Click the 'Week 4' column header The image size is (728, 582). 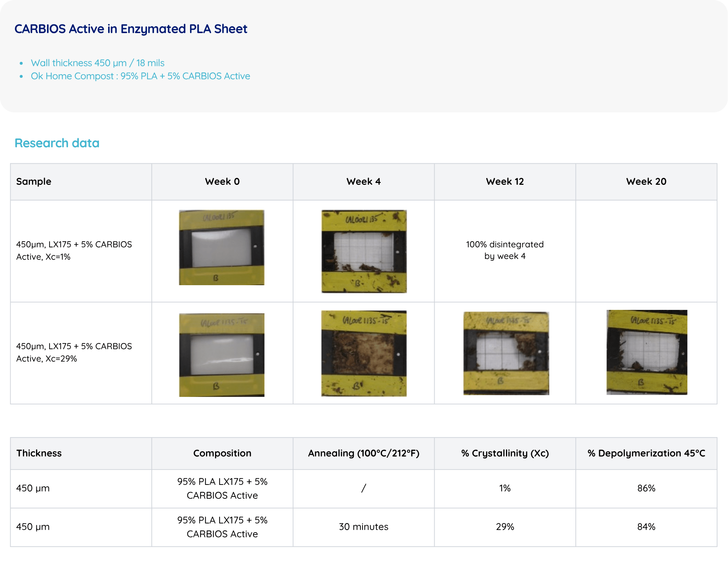364,182
